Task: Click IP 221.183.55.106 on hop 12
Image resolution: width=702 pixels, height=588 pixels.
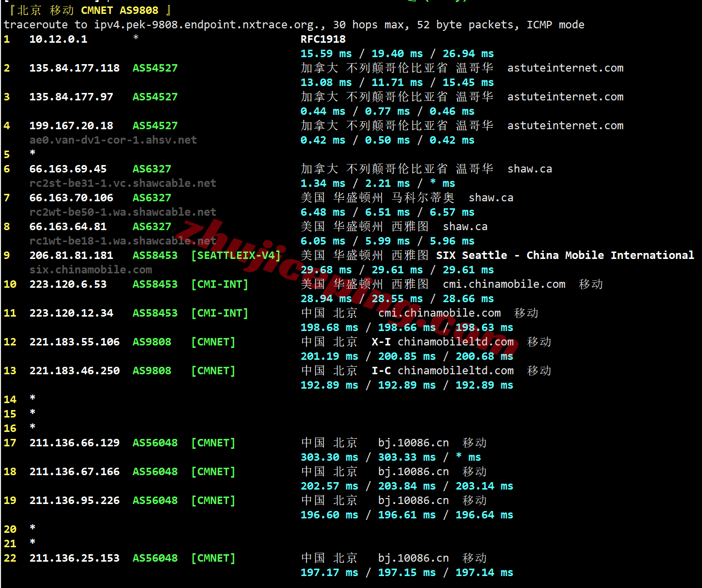Action: point(75,342)
